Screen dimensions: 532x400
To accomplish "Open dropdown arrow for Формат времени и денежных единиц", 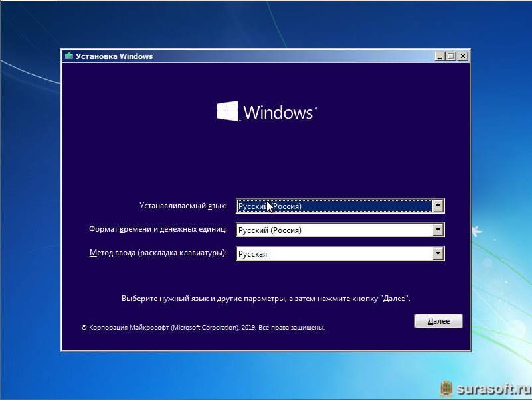I will (x=438, y=230).
